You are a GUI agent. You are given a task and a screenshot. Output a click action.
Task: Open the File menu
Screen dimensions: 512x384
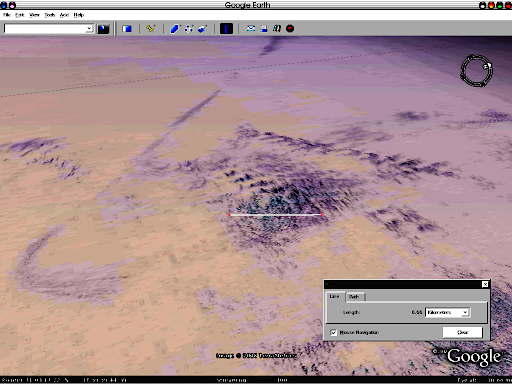(x=7, y=15)
